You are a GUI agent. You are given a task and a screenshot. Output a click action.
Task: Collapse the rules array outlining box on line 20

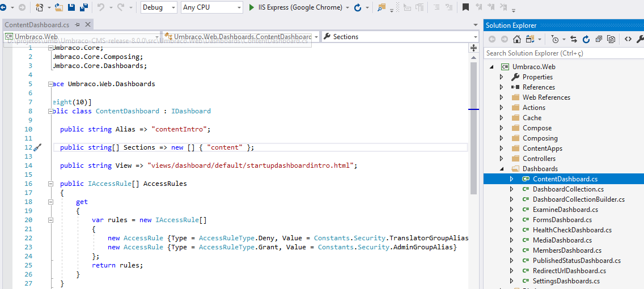click(x=50, y=220)
